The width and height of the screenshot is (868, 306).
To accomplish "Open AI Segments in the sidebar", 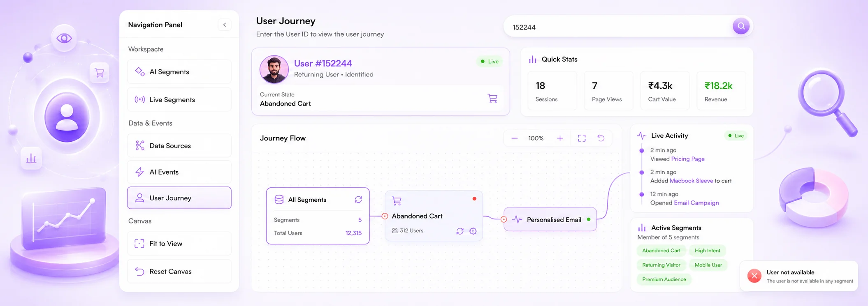I will point(179,72).
